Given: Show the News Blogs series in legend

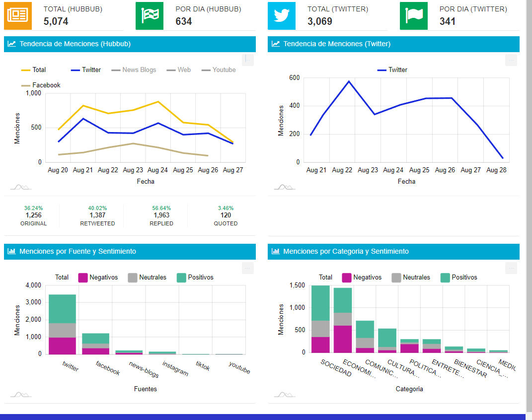Looking at the screenshot, I should pos(134,70).
